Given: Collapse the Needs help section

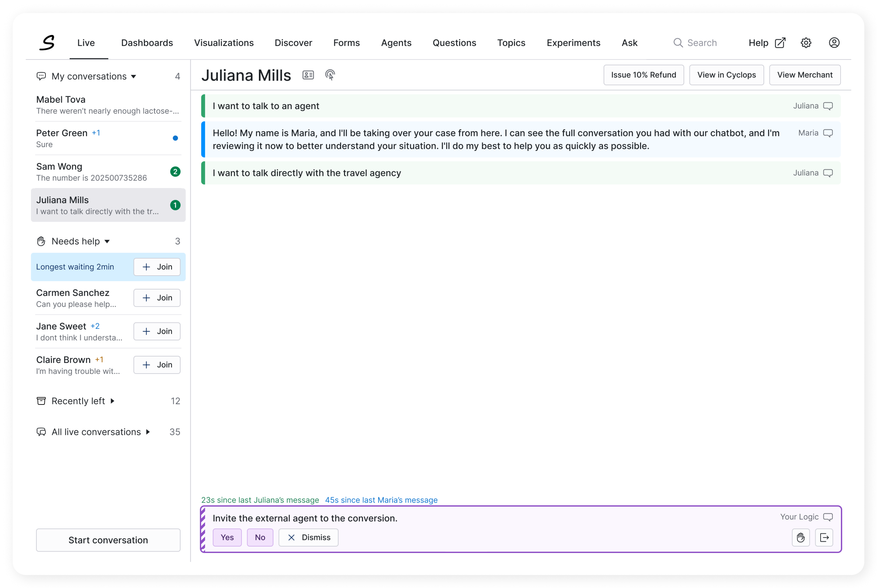Looking at the screenshot, I should [107, 241].
